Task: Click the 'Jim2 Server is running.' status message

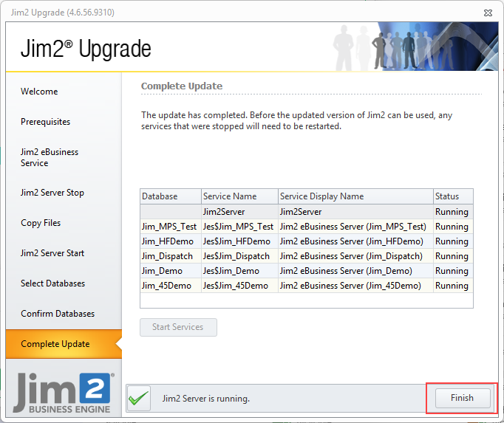Action: tap(206, 399)
